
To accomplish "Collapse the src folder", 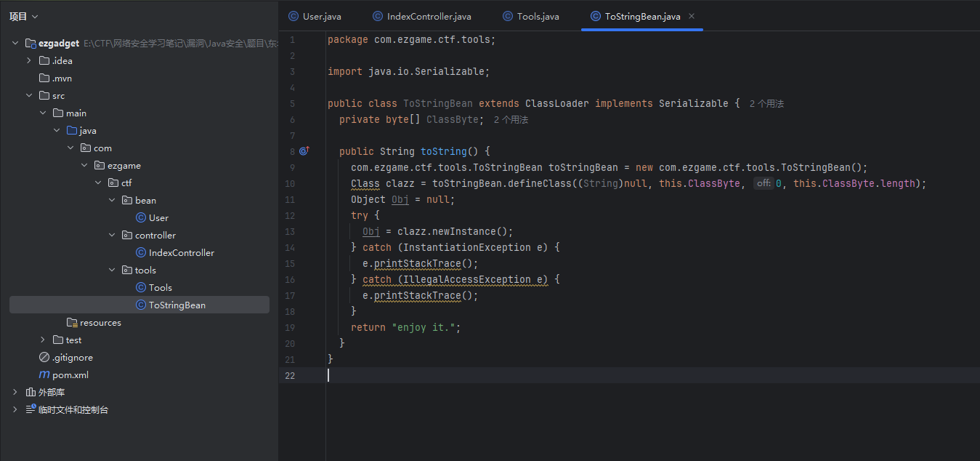I will coord(29,96).
